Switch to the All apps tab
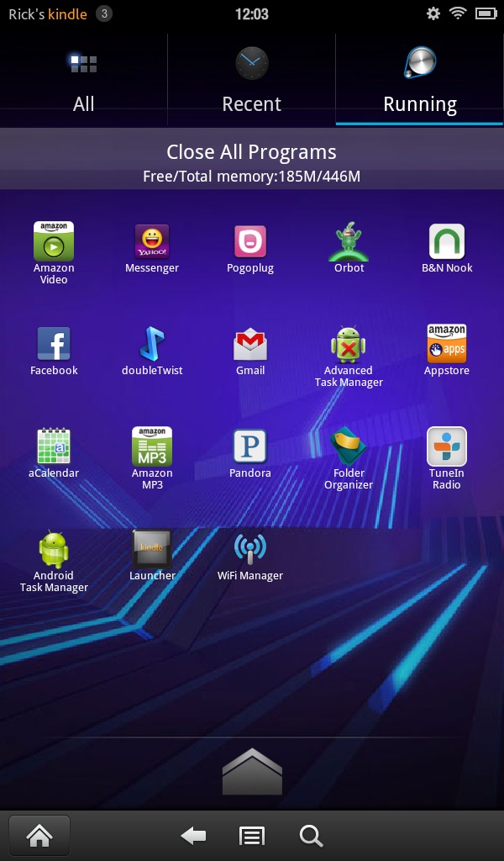This screenshot has width=504, height=861. (84, 80)
